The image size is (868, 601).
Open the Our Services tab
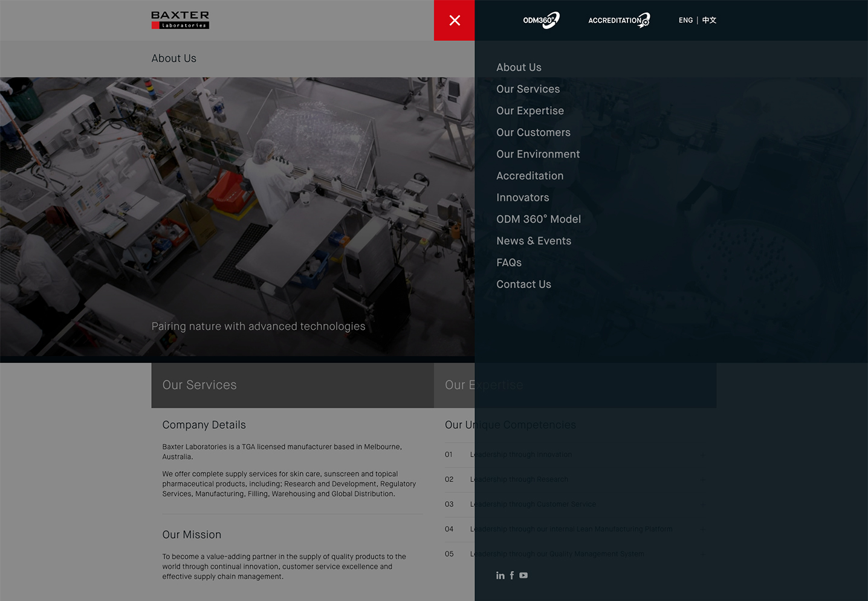click(x=293, y=385)
